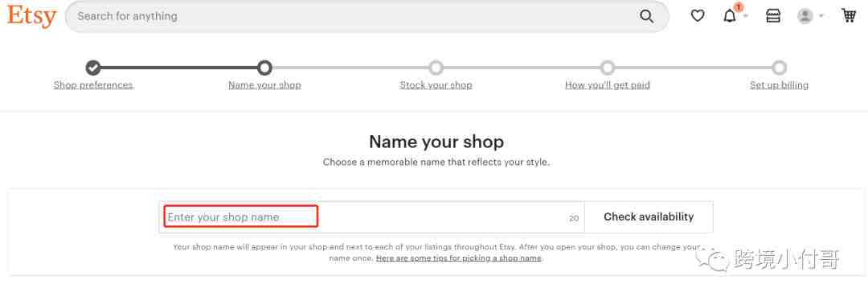Click the Stock your shop progress circle
Screen dimensions: 868x297
(x=436, y=68)
